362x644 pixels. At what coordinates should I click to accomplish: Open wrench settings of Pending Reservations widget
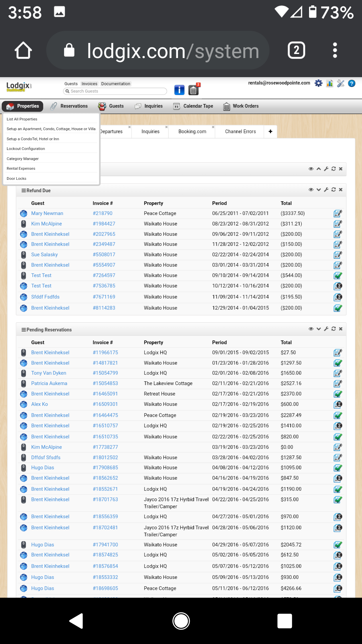click(x=326, y=329)
